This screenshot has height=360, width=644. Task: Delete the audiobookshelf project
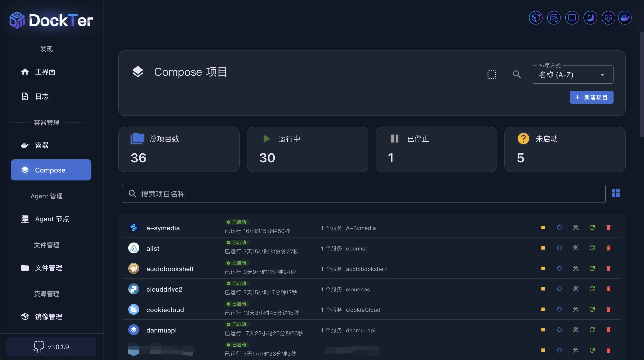[x=608, y=268]
